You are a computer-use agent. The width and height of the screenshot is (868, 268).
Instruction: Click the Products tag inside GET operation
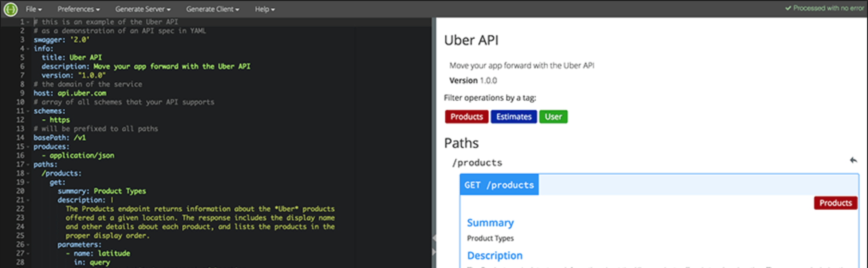tap(835, 203)
